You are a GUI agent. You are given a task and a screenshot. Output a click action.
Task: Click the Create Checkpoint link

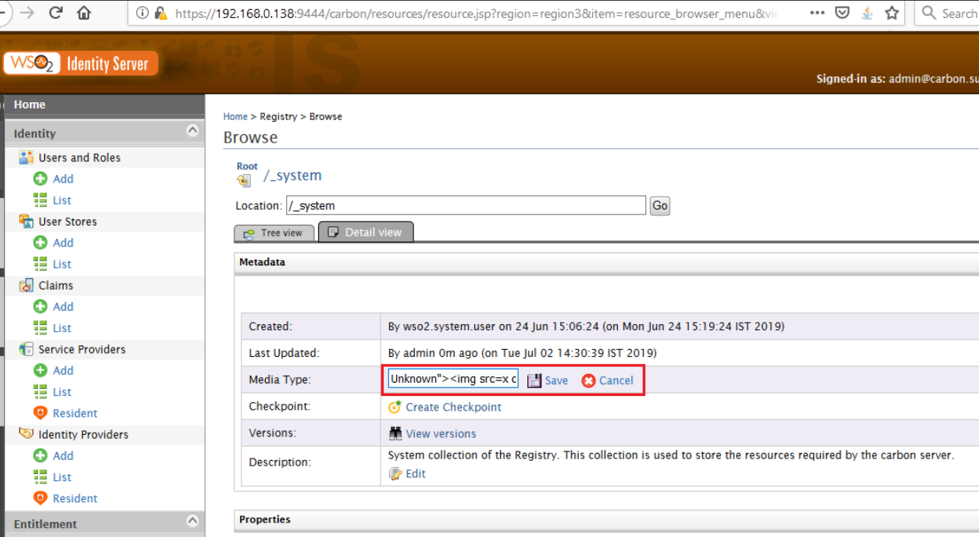(453, 407)
